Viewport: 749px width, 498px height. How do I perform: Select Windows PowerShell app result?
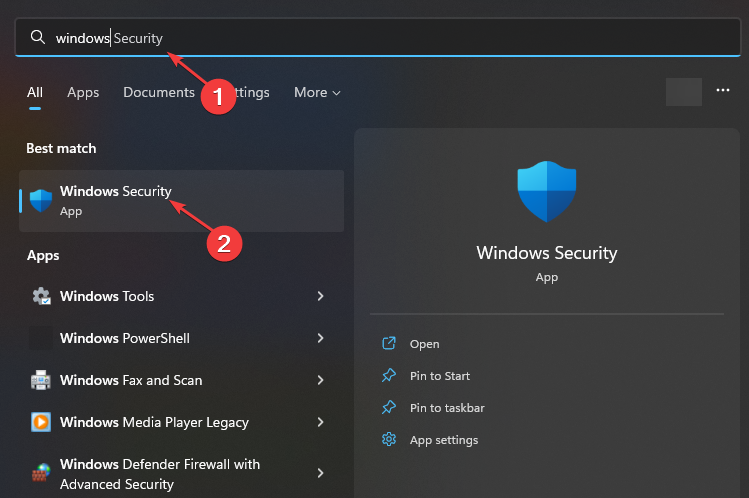pos(182,338)
